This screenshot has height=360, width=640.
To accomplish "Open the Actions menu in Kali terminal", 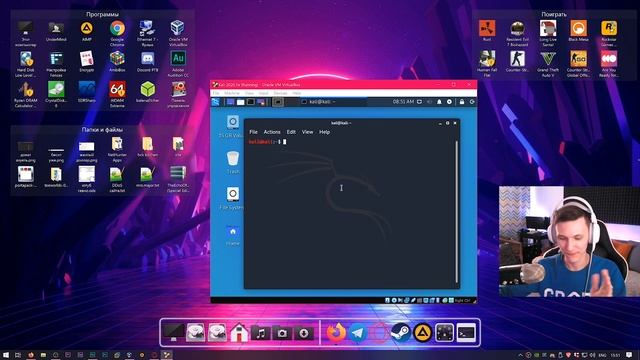I will [x=272, y=132].
